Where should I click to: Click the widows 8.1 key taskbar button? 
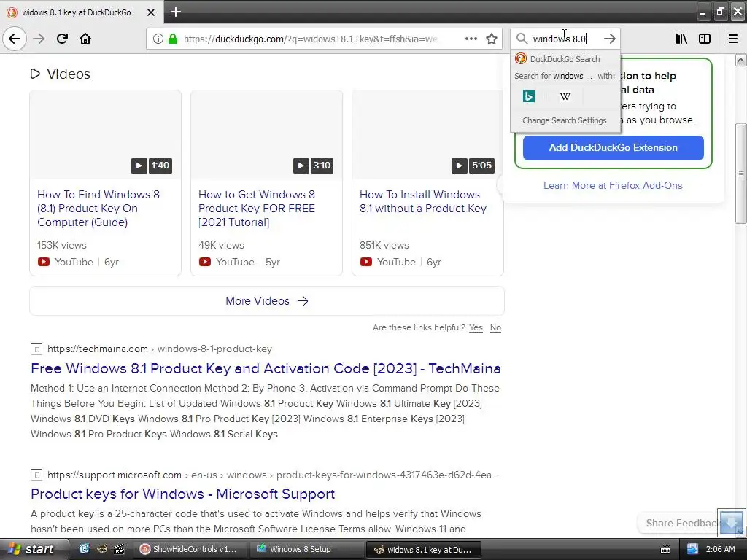click(x=423, y=550)
